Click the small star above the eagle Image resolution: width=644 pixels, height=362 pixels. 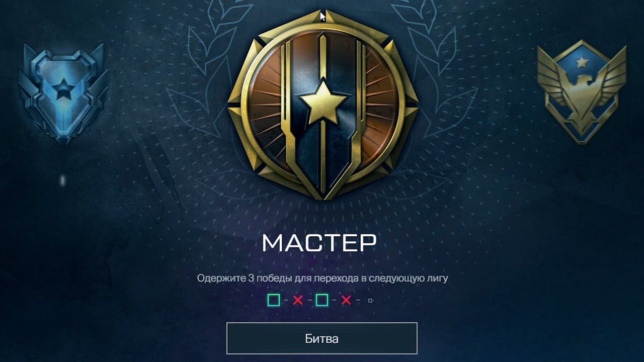(582, 62)
